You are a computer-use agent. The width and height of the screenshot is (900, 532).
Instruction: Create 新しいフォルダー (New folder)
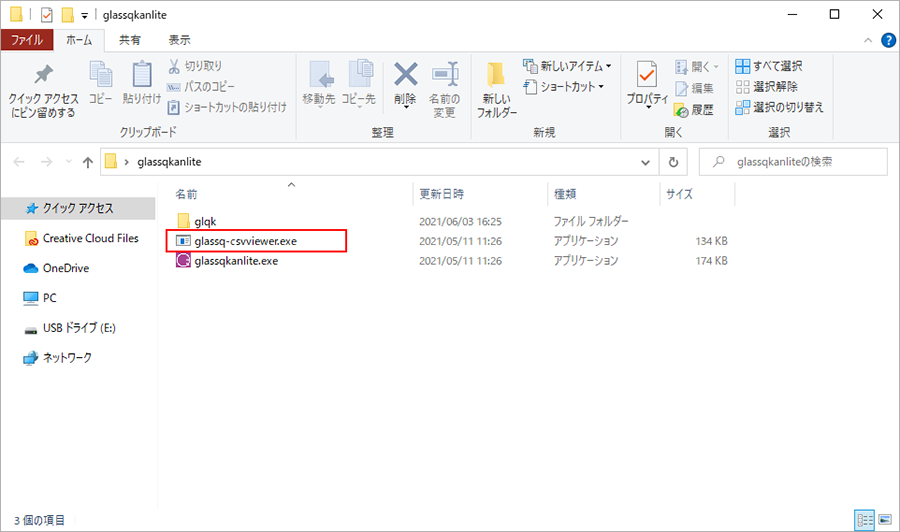496,90
